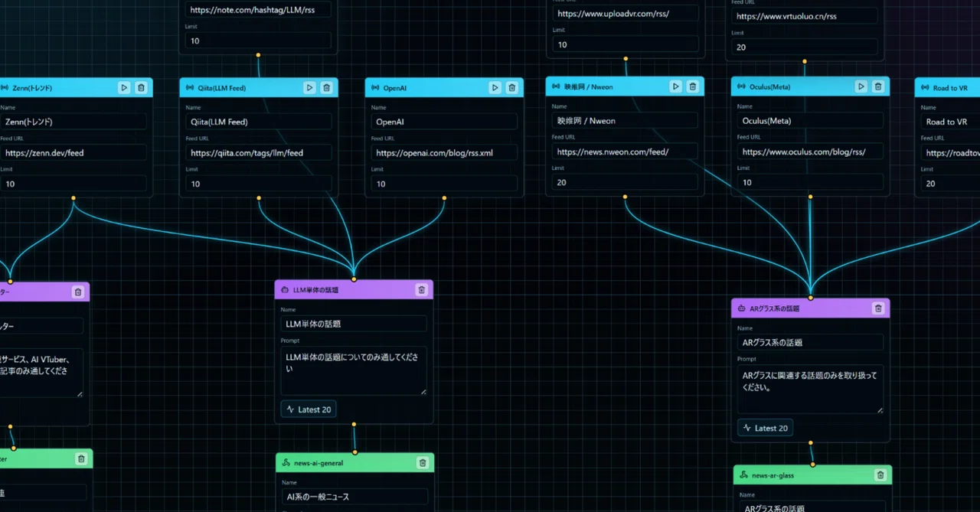Click the output handle below 映維网 / Nweon node
This screenshot has width=980, height=512.
[625, 197]
